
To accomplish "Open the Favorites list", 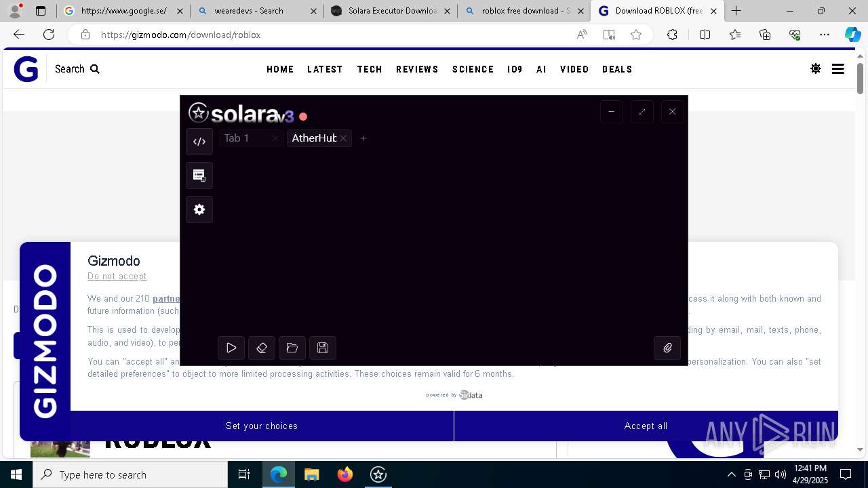I will [x=735, y=35].
